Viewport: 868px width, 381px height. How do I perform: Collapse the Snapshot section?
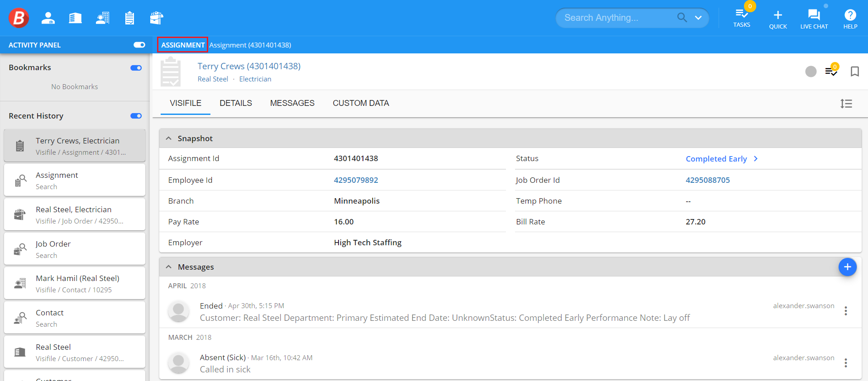168,138
